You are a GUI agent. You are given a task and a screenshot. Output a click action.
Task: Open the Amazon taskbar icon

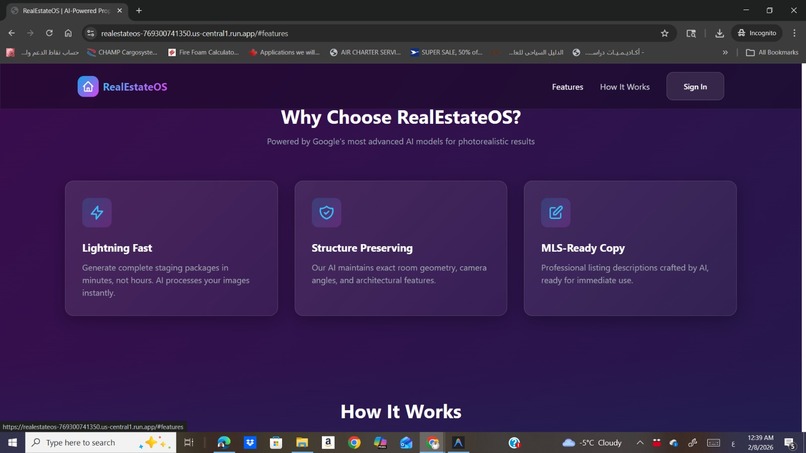click(x=328, y=443)
